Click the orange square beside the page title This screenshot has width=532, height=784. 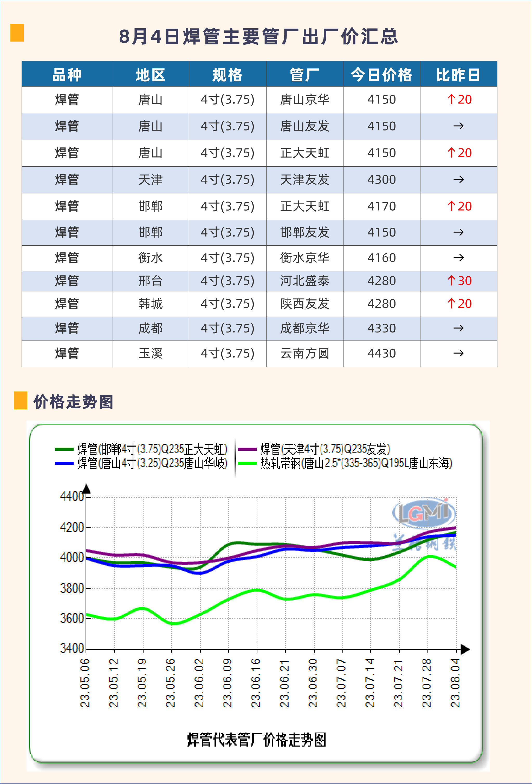(x=17, y=32)
